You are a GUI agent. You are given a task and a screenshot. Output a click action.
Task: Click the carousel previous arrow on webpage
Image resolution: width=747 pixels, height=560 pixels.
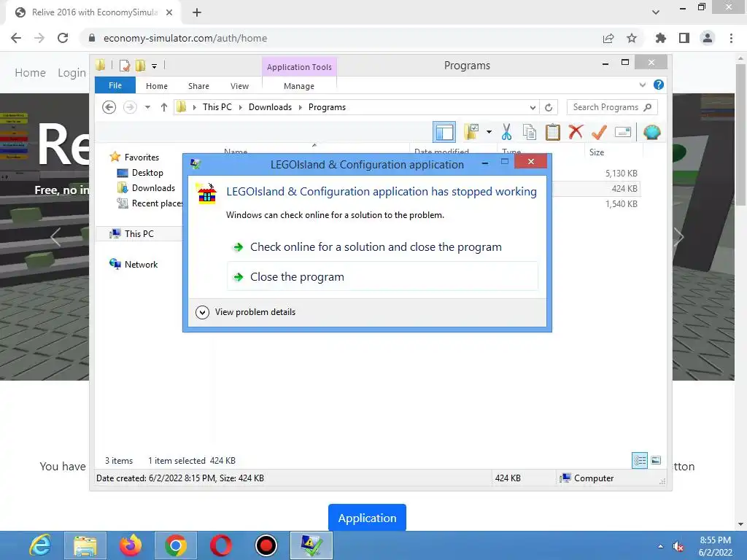coord(55,237)
